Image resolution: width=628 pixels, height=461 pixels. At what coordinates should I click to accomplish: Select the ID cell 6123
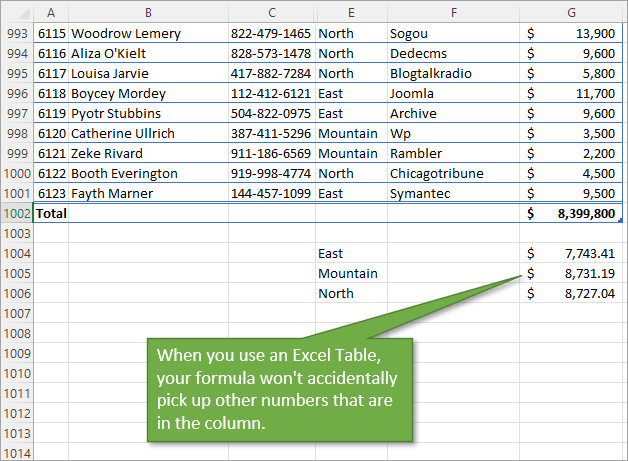coord(50,193)
